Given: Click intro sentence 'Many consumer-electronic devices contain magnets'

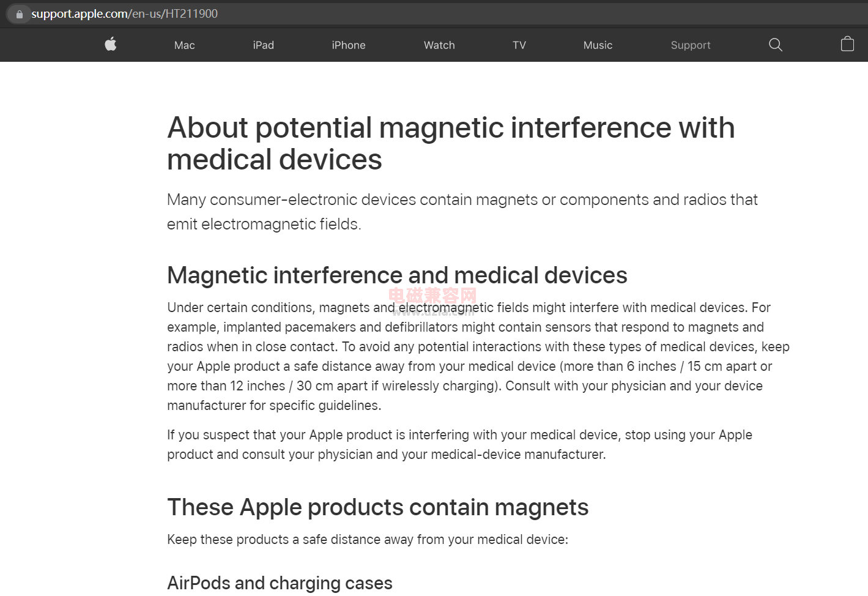Looking at the screenshot, I should tap(462, 212).
